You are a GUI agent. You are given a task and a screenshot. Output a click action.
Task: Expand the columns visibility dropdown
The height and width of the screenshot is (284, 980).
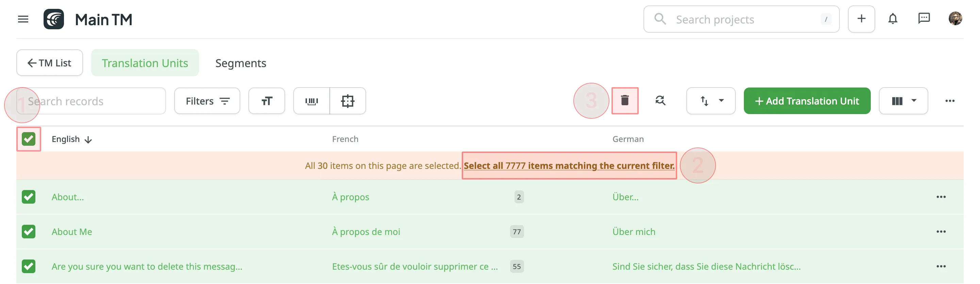click(x=903, y=101)
